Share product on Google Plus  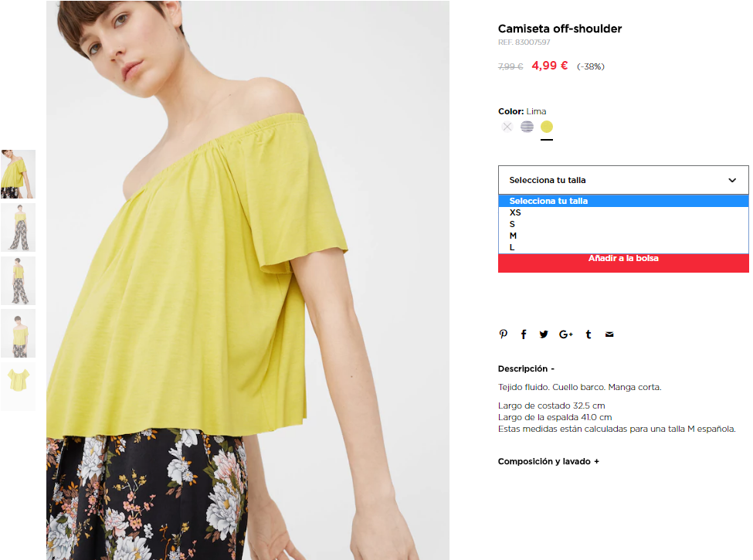tap(565, 334)
